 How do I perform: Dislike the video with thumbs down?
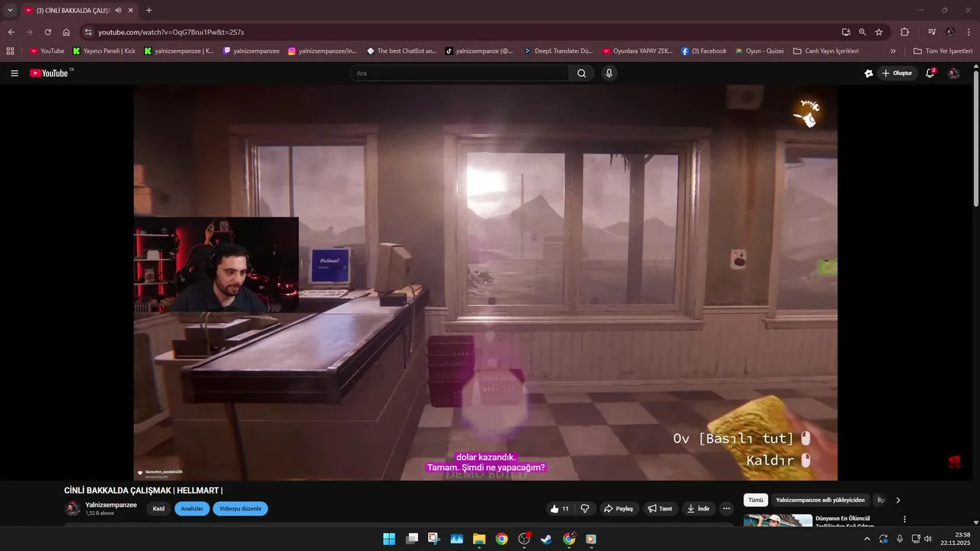[585, 509]
